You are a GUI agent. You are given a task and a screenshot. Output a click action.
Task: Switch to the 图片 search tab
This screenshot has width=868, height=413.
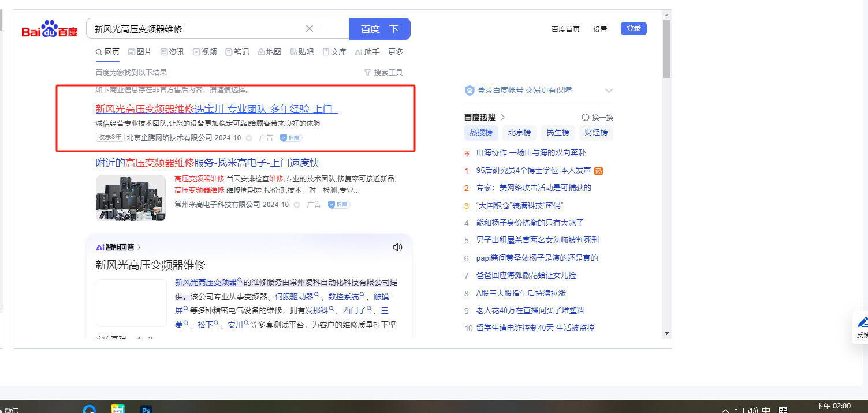tap(140, 52)
